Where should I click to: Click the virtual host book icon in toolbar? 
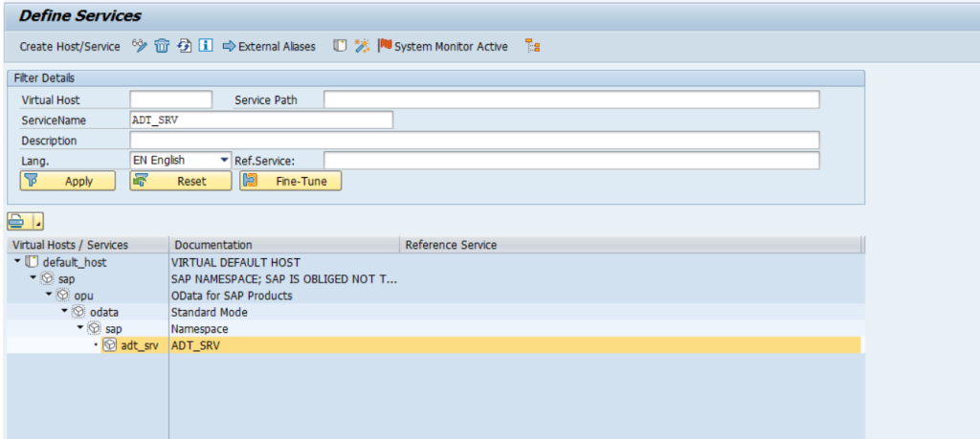[x=340, y=46]
